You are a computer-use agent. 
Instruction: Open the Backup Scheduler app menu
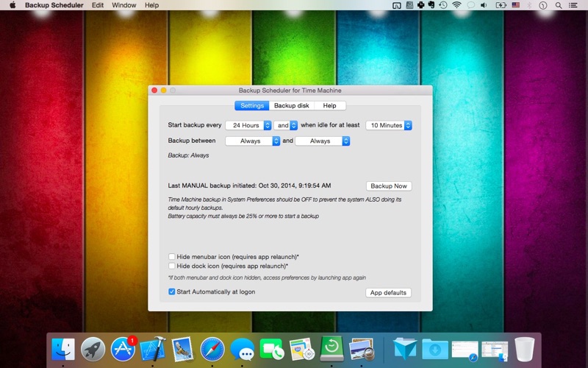[x=54, y=5]
